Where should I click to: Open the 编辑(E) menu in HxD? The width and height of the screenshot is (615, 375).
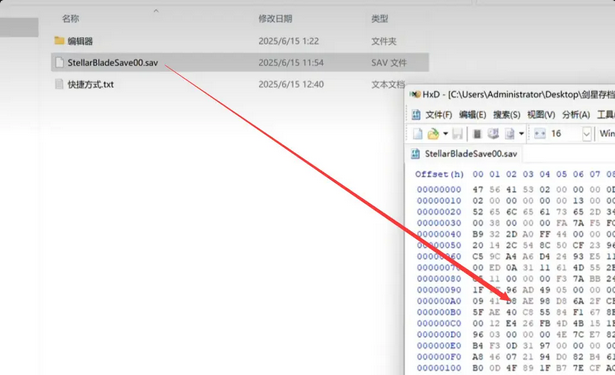[473, 115]
